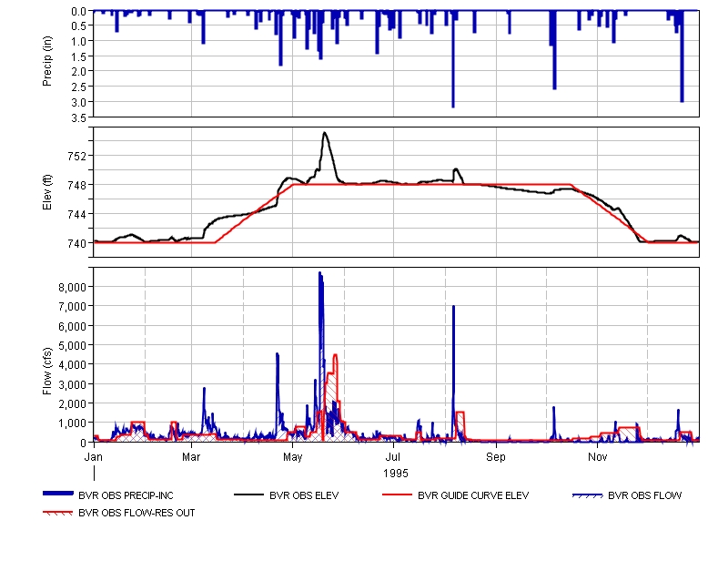Click the Precip (in) axis title
This screenshot has width=728, height=571.
(x=47, y=63)
